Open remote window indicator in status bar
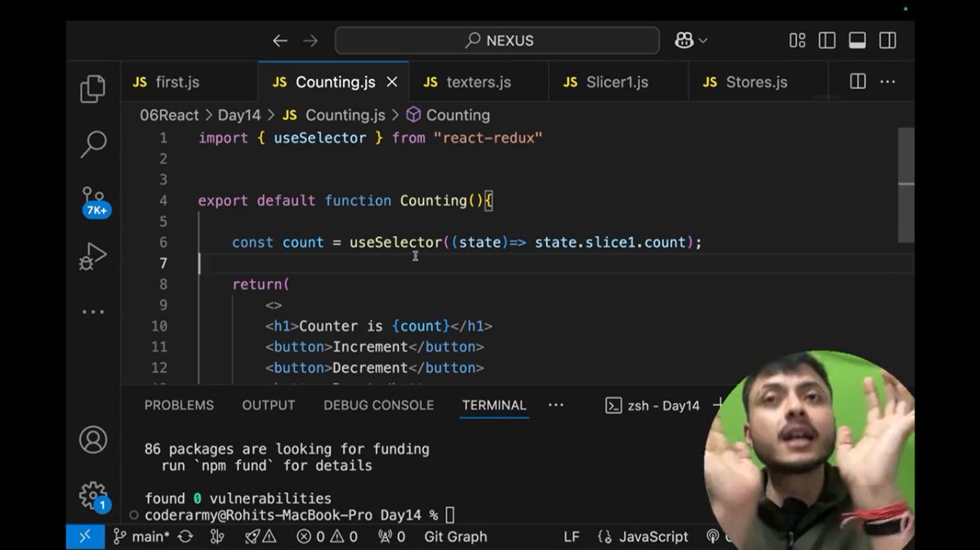 click(x=85, y=536)
